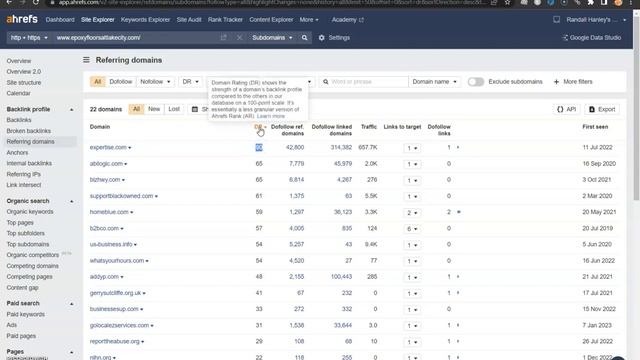Image resolution: width=640 pixels, height=360 pixels.
Task: Open browser extensions puzzle icon
Action: click(x=590, y=2)
